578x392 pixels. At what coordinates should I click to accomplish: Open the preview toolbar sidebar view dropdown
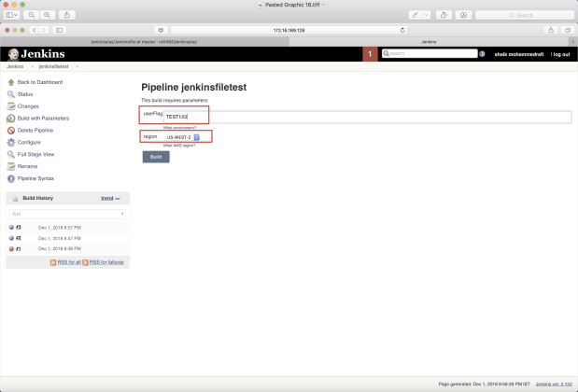click(x=11, y=15)
